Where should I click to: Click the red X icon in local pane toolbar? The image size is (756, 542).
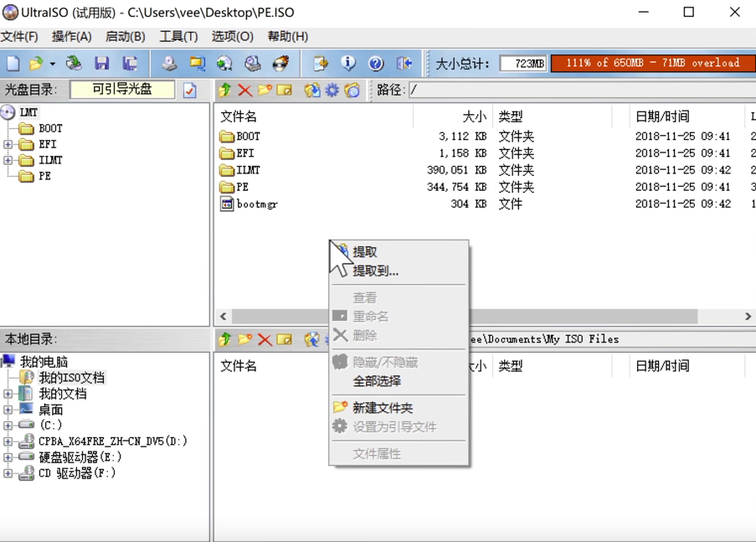click(x=265, y=339)
